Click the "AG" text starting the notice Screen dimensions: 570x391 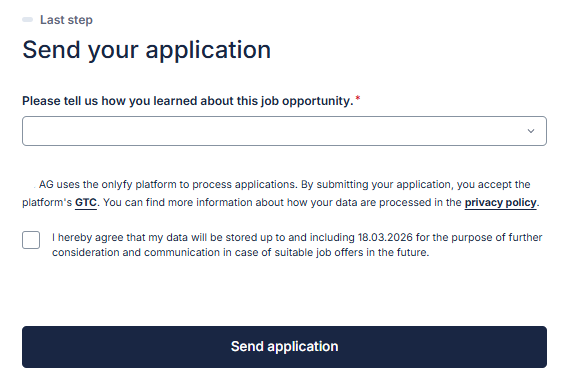[46, 184]
